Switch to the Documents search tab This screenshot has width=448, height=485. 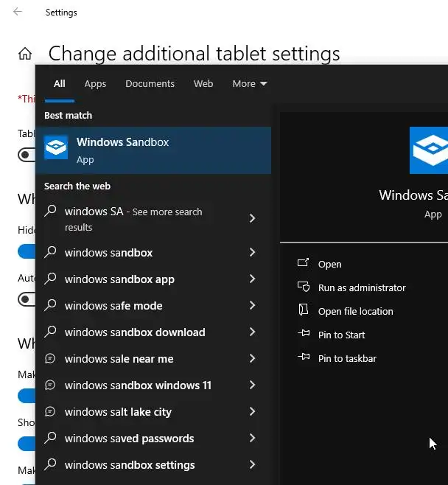click(150, 84)
